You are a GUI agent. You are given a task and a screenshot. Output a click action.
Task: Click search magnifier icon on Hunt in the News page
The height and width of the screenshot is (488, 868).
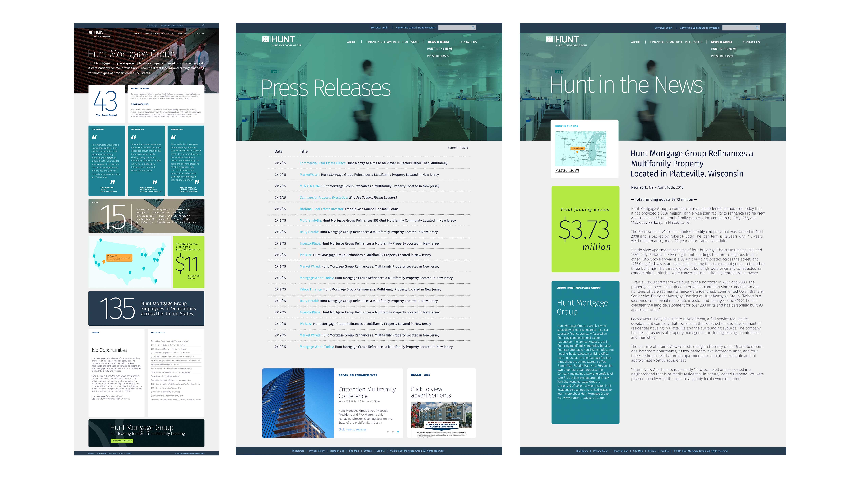(x=757, y=28)
